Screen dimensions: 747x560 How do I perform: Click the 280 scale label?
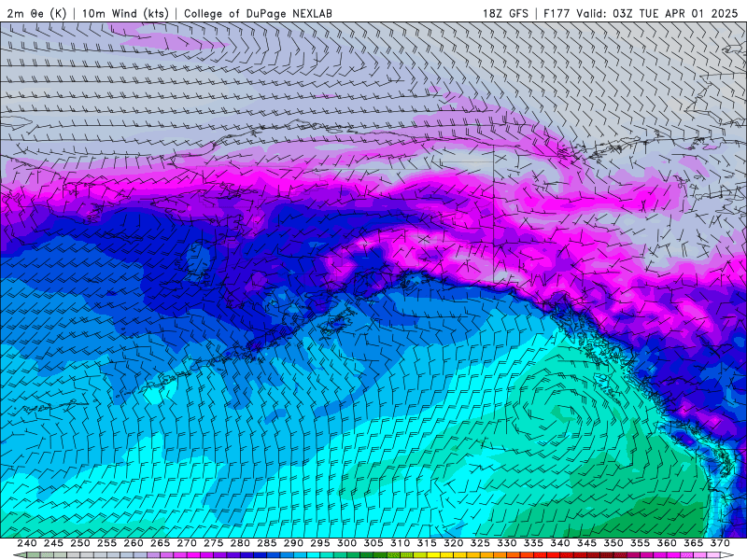coord(240,543)
